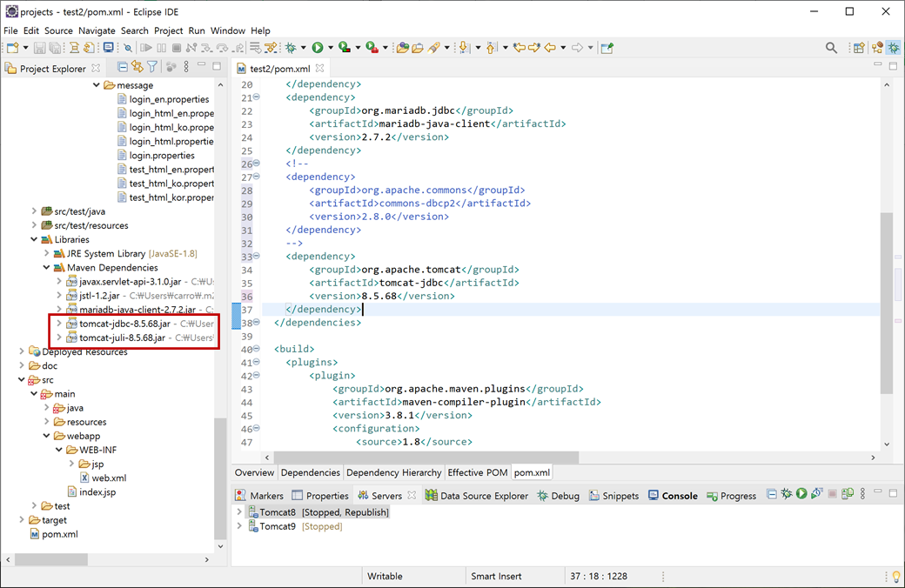Click the green Run button in main toolbar

[x=318, y=48]
